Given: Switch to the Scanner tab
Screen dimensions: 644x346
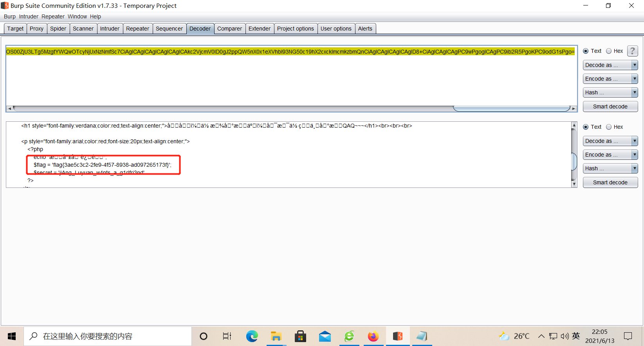Looking at the screenshot, I should click(x=83, y=29).
